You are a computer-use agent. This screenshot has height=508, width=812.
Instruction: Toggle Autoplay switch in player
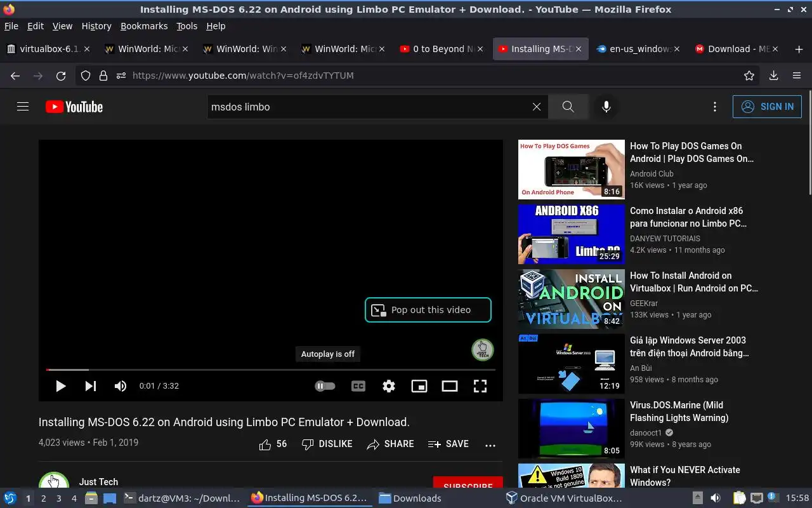(325, 386)
